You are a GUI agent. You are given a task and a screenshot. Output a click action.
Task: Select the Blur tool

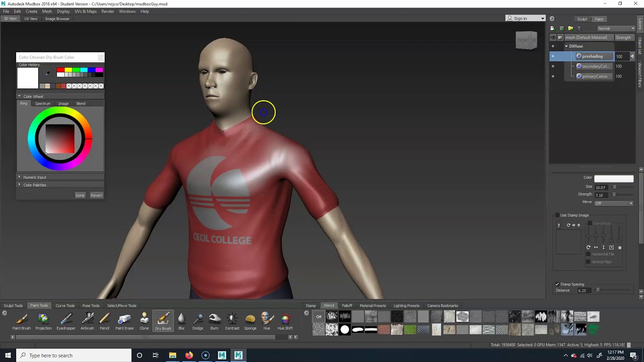point(181,322)
